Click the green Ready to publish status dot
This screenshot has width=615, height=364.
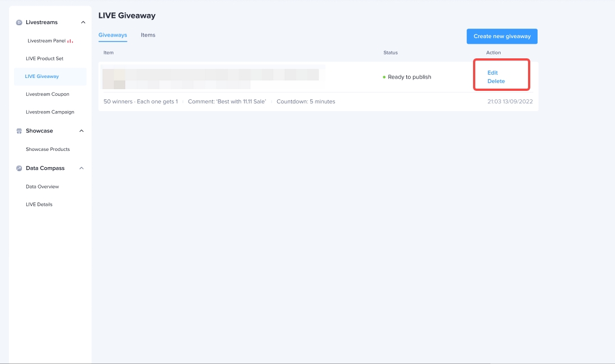pyautogui.click(x=384, y=77)
